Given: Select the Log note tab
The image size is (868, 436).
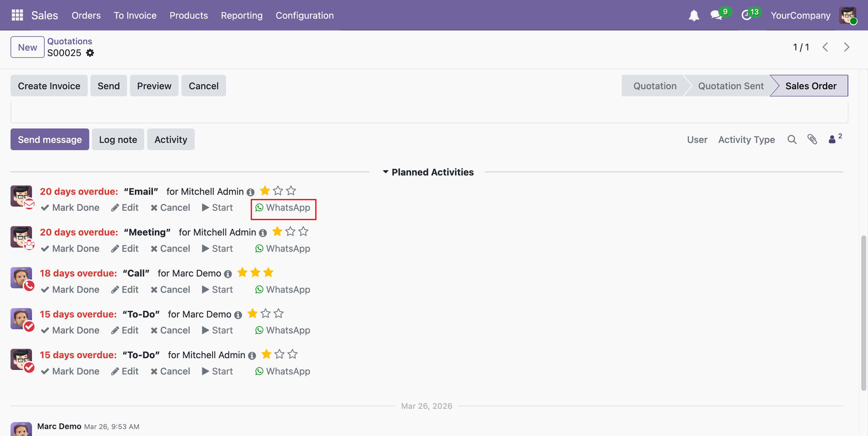Looking at the screenshot, I should tap(118, 140).
